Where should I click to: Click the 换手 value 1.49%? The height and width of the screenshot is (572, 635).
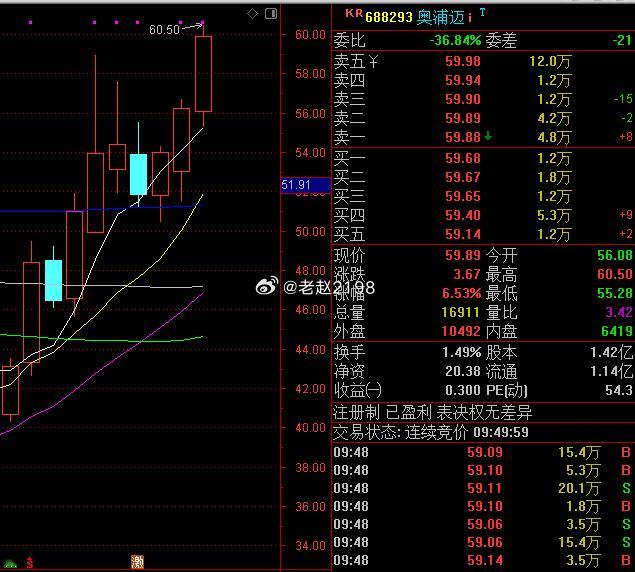click(x=461, y=352)
